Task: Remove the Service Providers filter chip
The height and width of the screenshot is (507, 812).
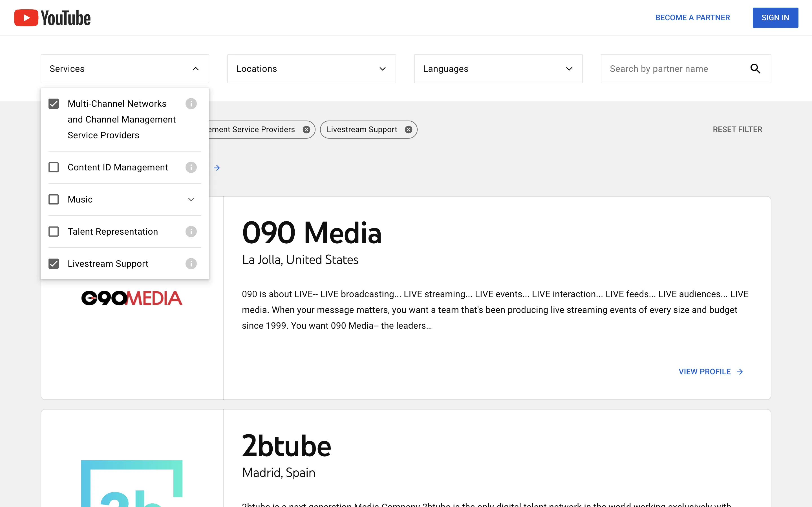Action: [x=306, y=130]
